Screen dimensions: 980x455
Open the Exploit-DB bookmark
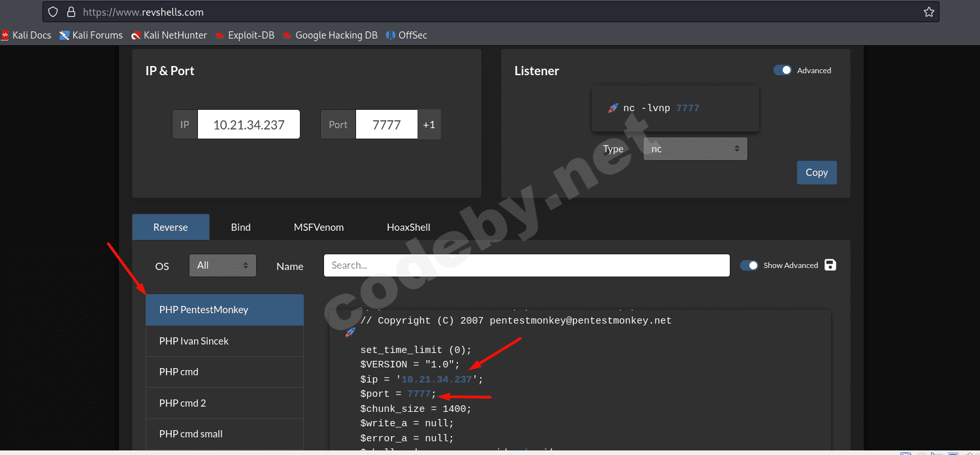pos(244,35)
